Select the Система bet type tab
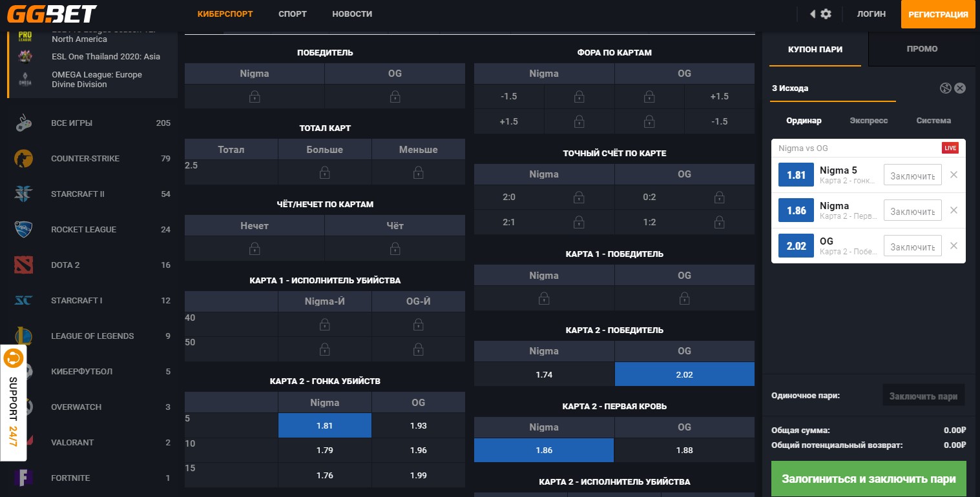The width and height of the screenshot is (980, 497). (933, 121)
